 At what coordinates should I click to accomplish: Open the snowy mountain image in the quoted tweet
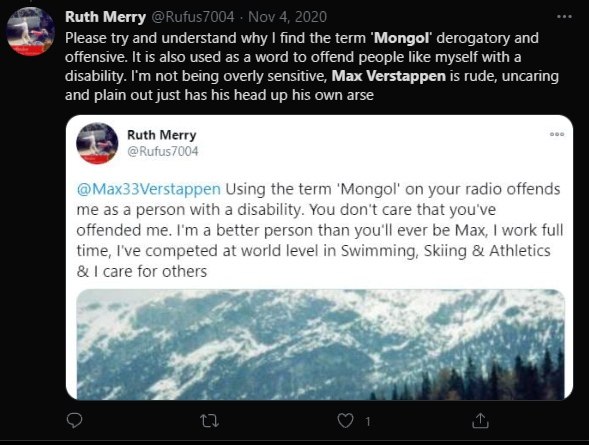tap(320, 344)
